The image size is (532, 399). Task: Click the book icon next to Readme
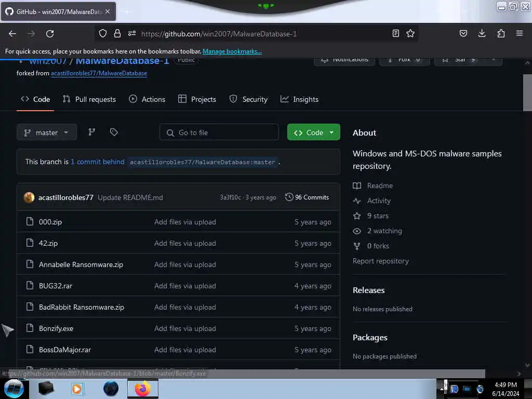(357, 185)
